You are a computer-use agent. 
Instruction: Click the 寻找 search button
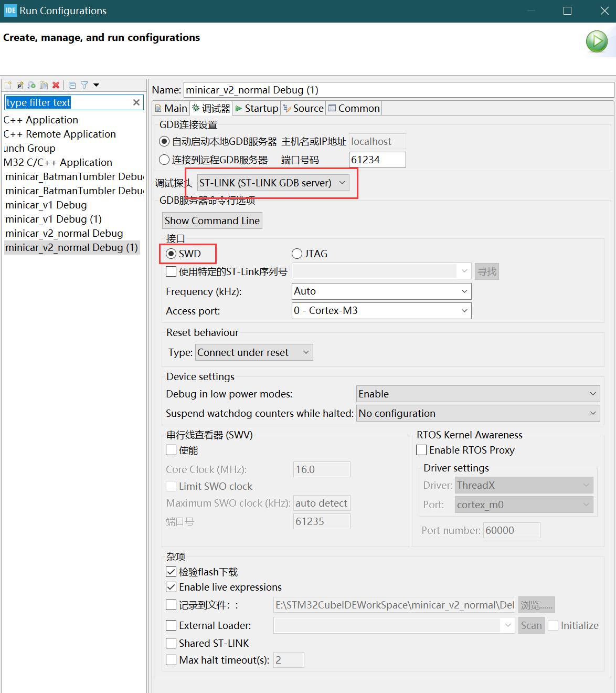[x=486, y=271]
